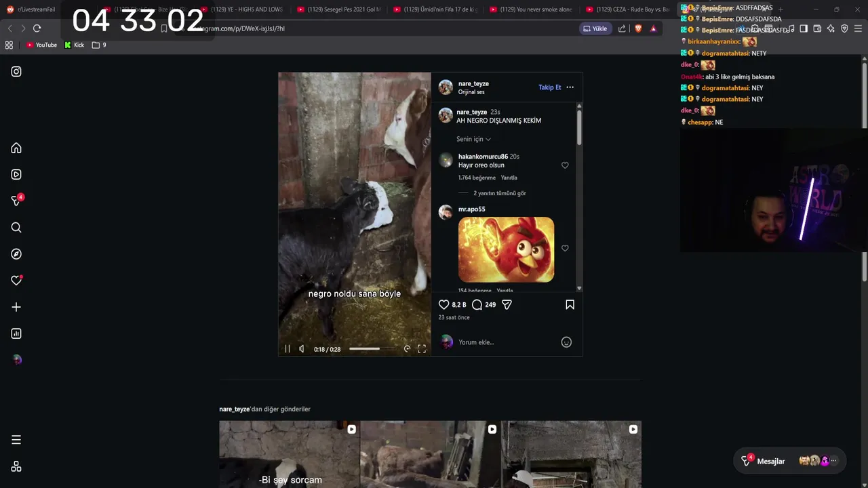Click like count 8,2 B
Screen dimensions: 868x488
pos(459,305)
